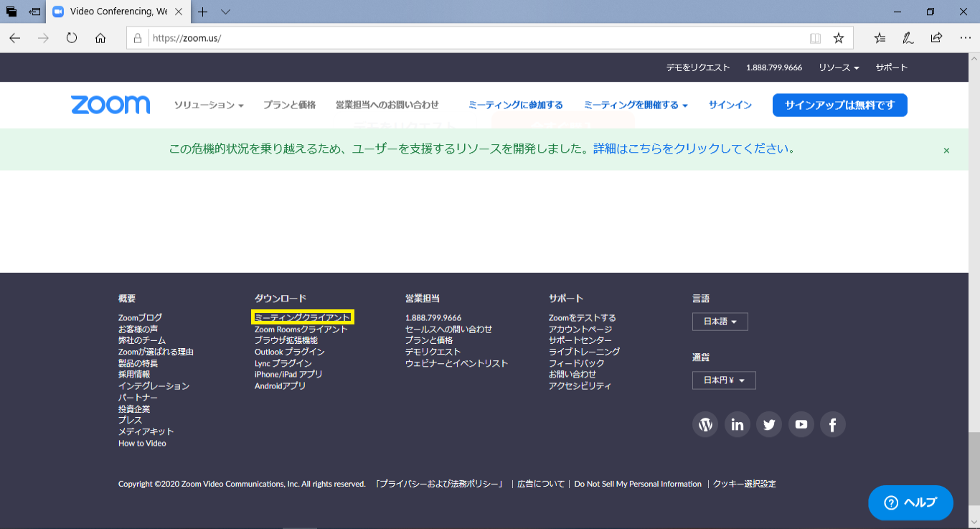The height and width of the screenshot is (529, 980).
Task: Open Zoom's LinkedIn icon
Action: (x=738, y=424)
